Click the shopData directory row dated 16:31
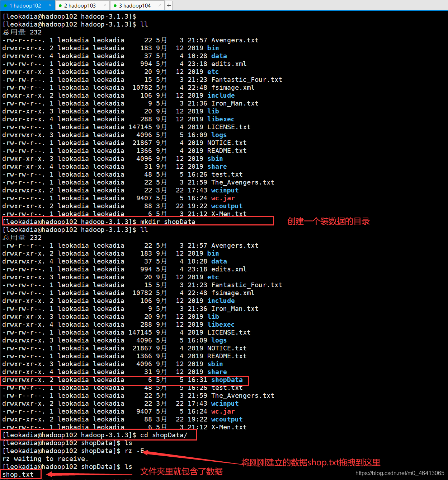The image size is (448, 480). (x=123, y=379)
